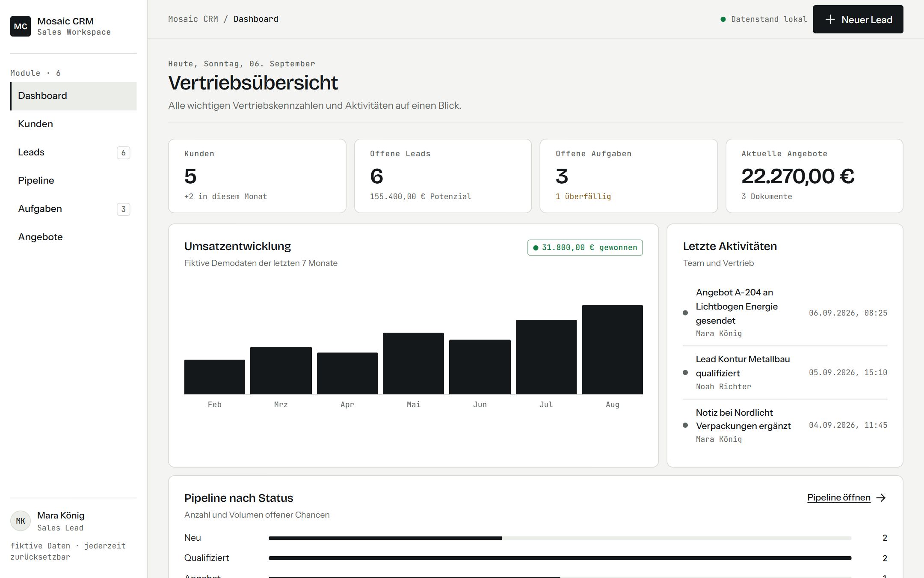Open the Aktuelle Angebote stat card
The width and height of the screenshot is (924, 578).
click(814, 176)
